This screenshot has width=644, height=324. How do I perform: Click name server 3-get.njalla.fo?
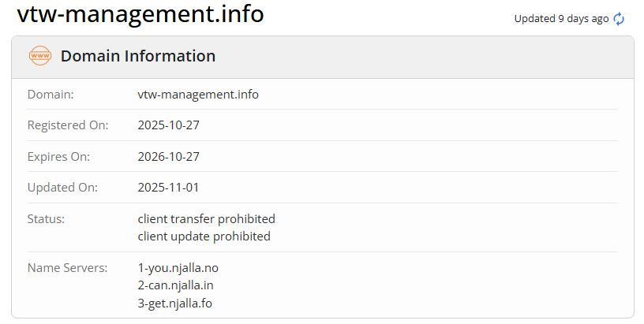(175, 303)
